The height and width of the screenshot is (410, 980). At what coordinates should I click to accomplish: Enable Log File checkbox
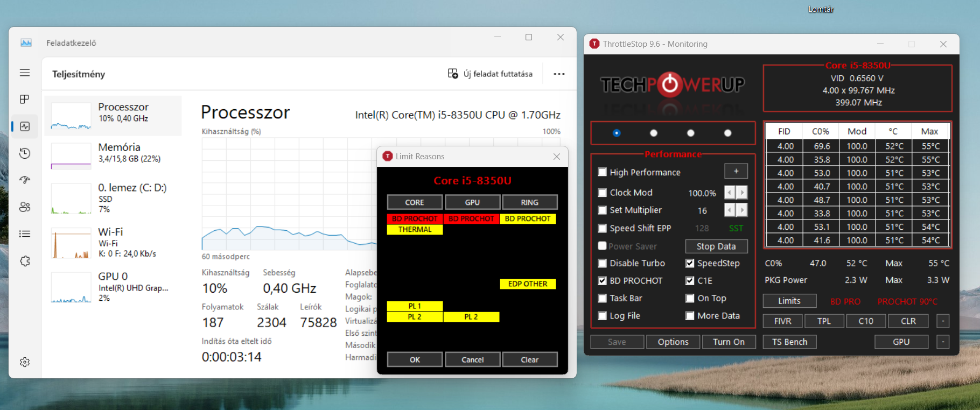(x=603, y=316)
